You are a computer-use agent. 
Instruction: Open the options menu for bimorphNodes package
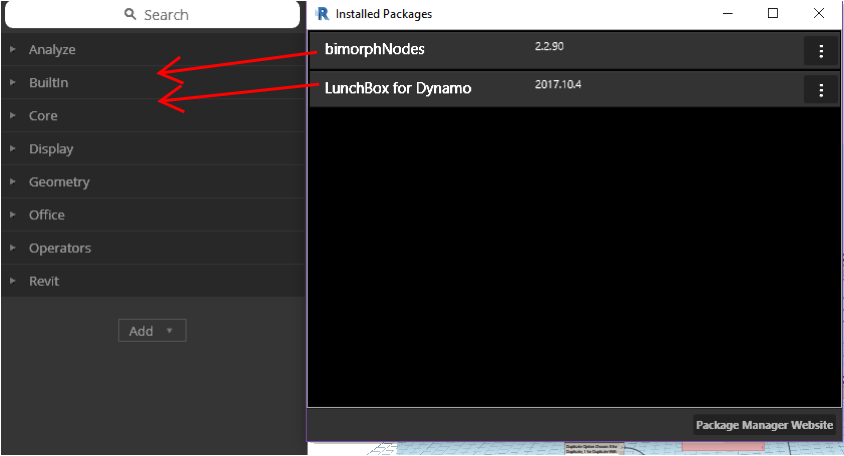click(x=821, y=51)
